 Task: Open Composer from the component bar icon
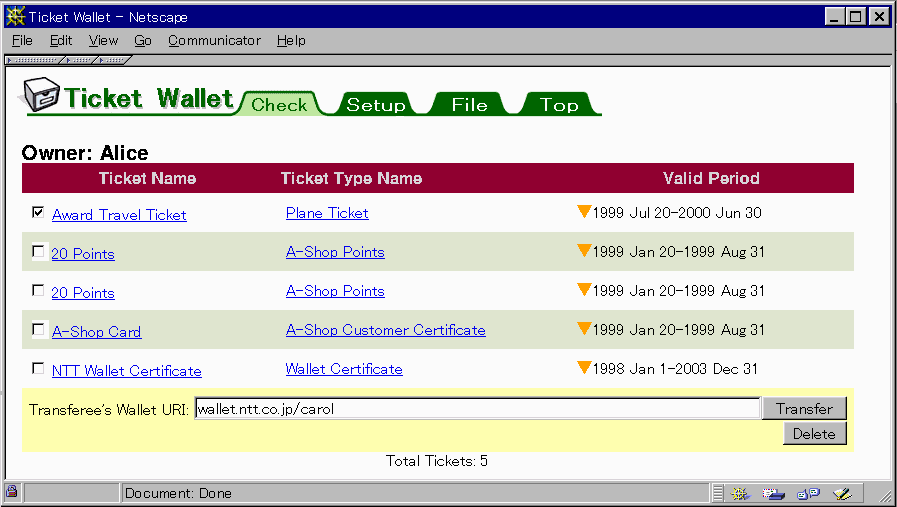click(843, 492)
